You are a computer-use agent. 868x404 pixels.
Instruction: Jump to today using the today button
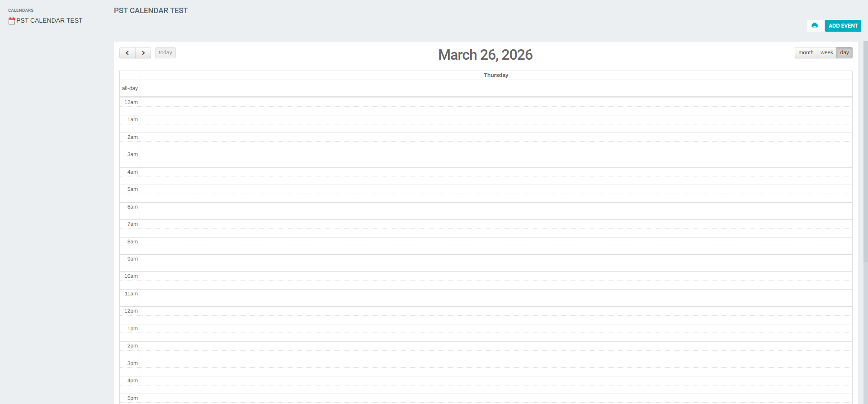pyautogui.click(x=165, y=52)
